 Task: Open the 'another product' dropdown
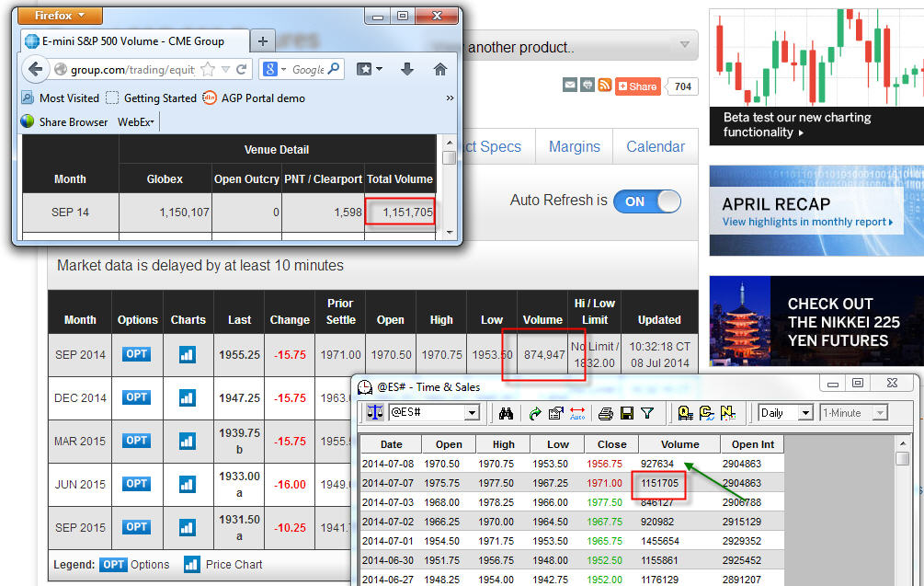pos(684,45)
